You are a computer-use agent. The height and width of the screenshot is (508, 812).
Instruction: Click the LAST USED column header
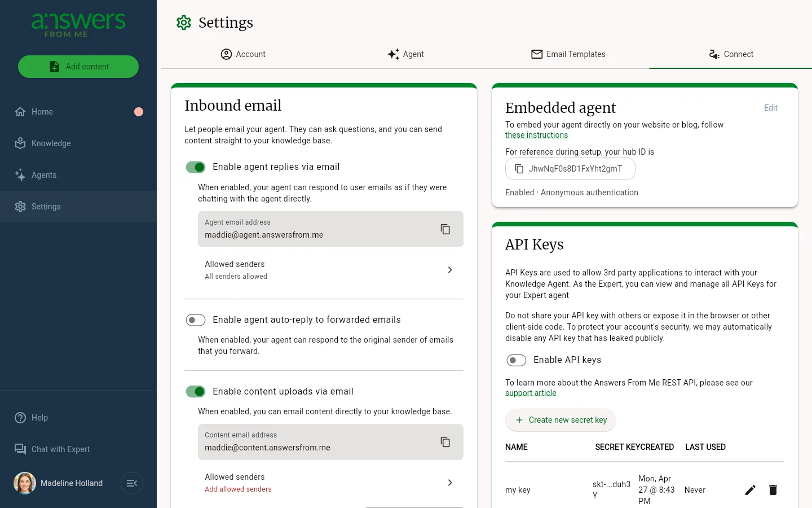705,447
